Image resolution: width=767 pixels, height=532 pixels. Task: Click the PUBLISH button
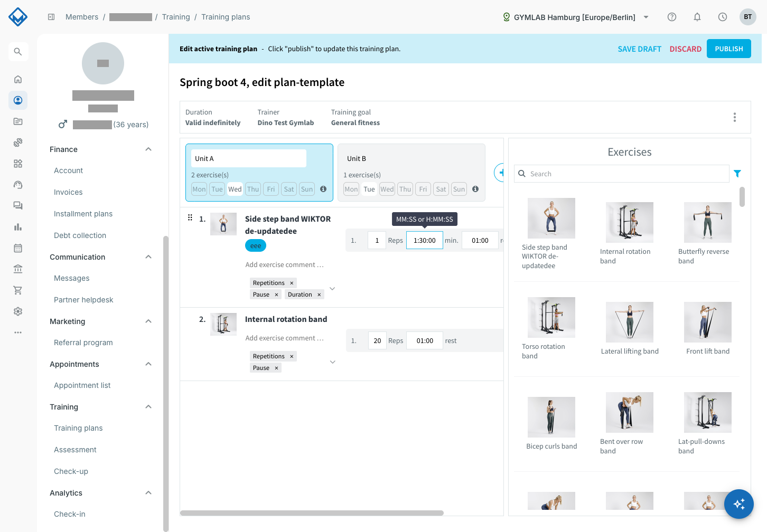729,49
